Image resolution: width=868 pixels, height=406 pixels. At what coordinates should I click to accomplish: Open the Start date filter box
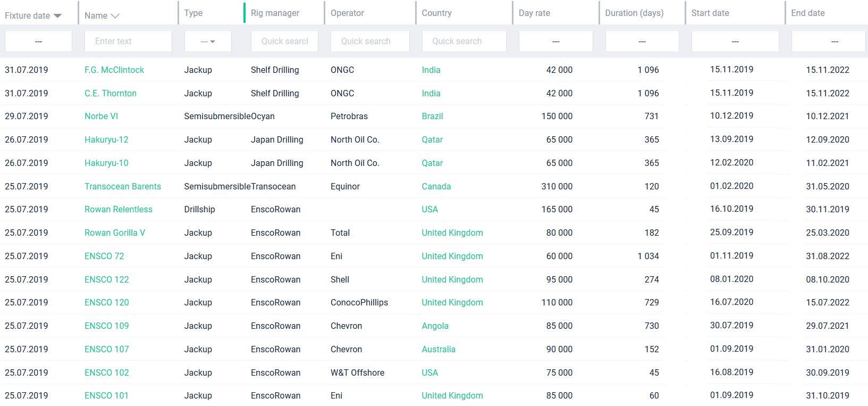(735, 42)
